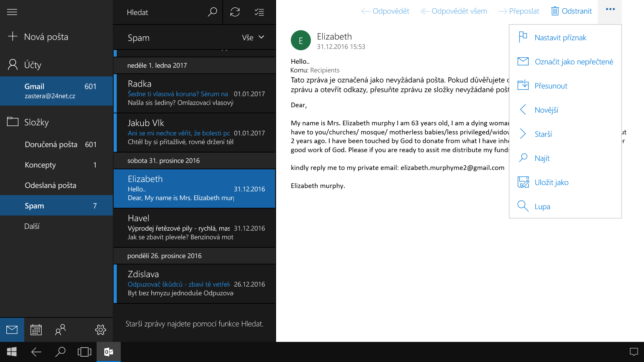644x362 pixels.
Task: Forward the email via Přeposlat
Action: (x=519, y=11)
